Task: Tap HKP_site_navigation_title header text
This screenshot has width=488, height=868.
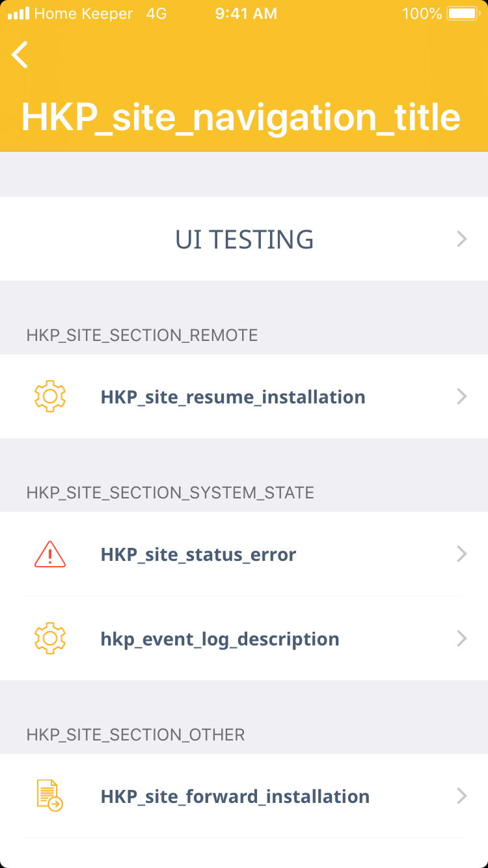Action: [x=241, y=117]
